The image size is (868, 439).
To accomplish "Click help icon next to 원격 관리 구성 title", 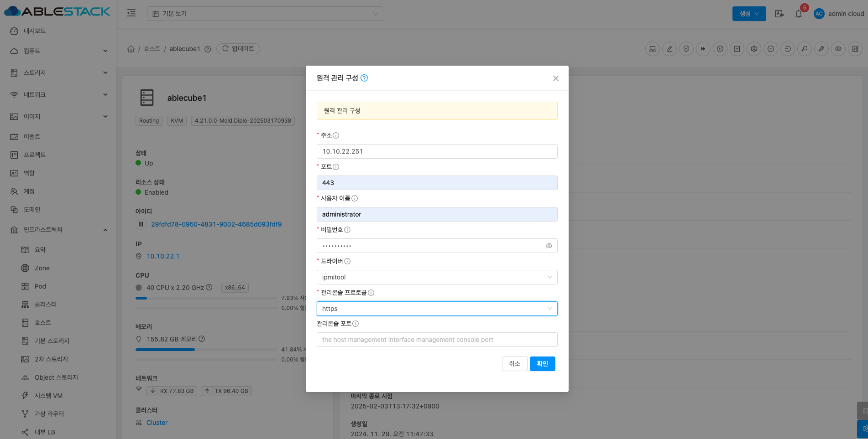I will click(x=364, y=78).
